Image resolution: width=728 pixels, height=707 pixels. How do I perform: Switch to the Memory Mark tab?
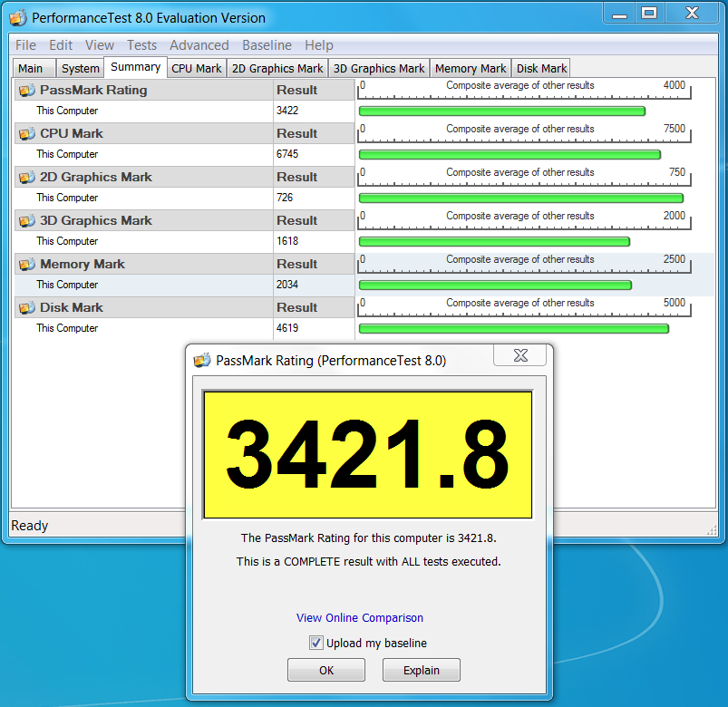(x=471, y=68)
